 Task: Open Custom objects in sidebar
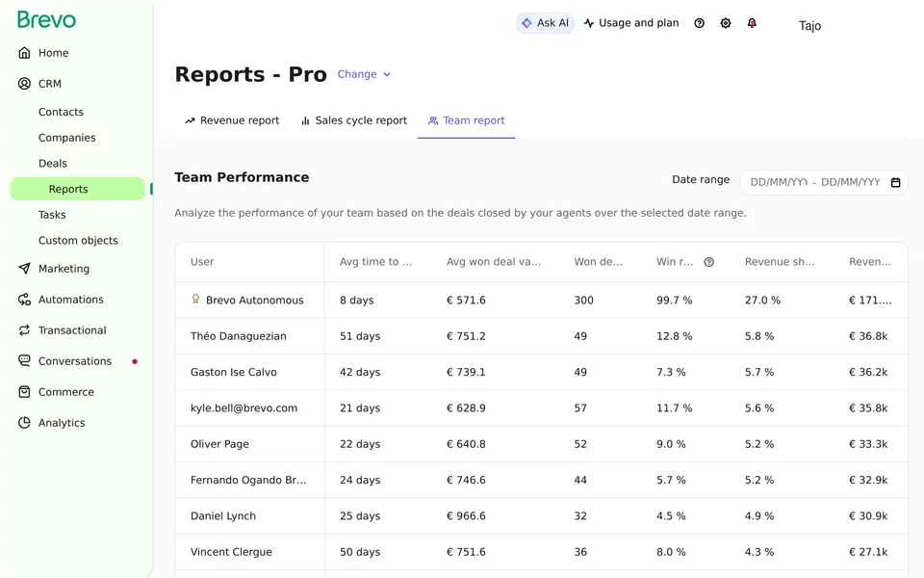pyautogui.click(x=78, y=241)
